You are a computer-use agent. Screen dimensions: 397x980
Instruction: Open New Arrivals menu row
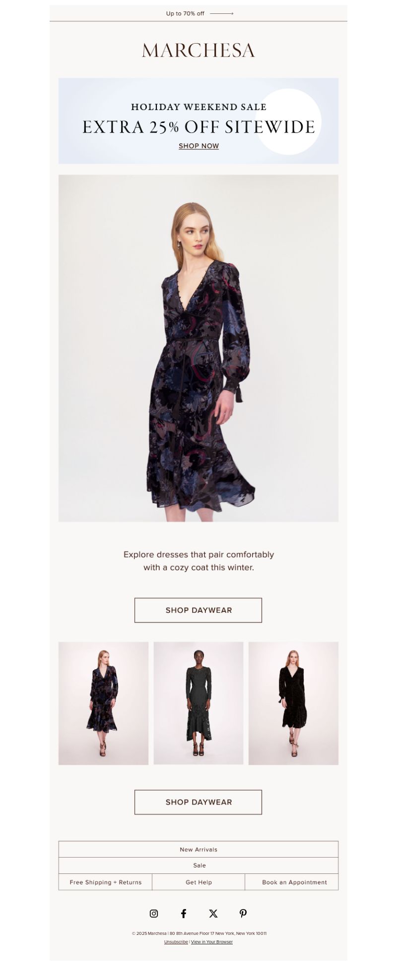tap(198, 849)
